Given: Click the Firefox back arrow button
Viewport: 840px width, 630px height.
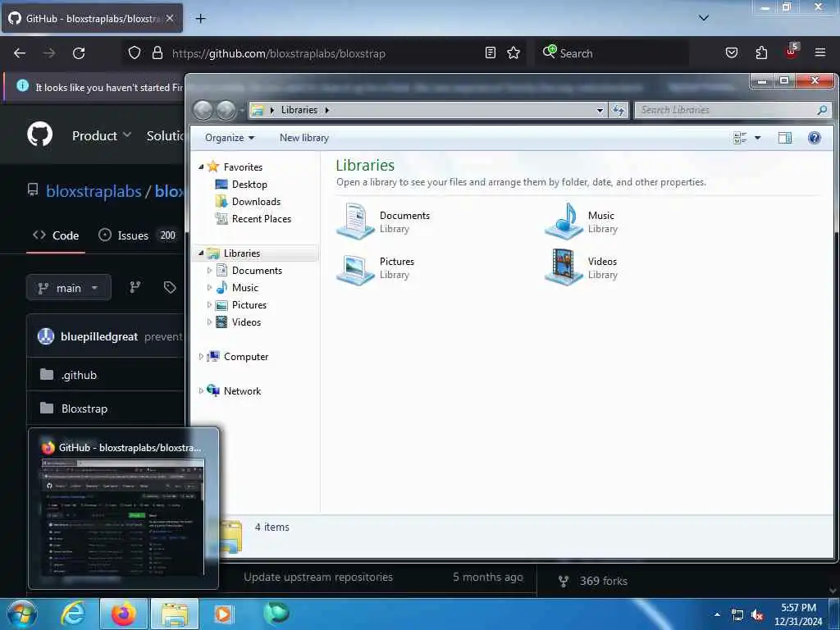Looking at the screenshot, I should pyautogui.click(x=20, y=53).
